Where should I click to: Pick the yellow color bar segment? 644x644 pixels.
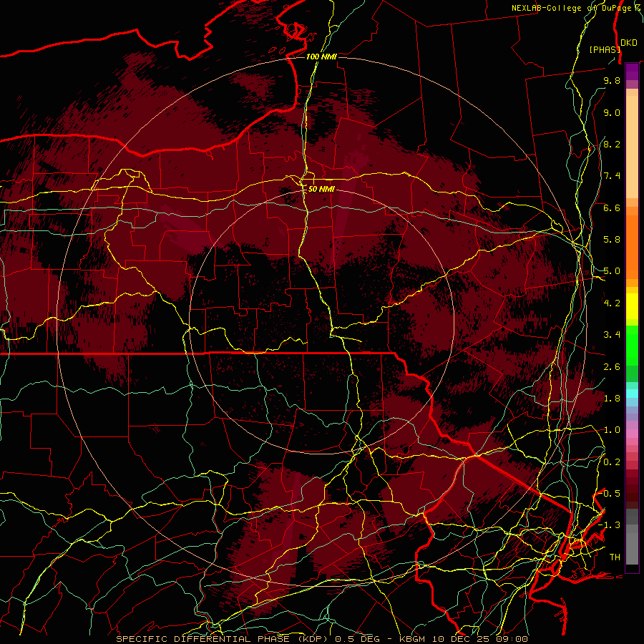coord(632,306)
